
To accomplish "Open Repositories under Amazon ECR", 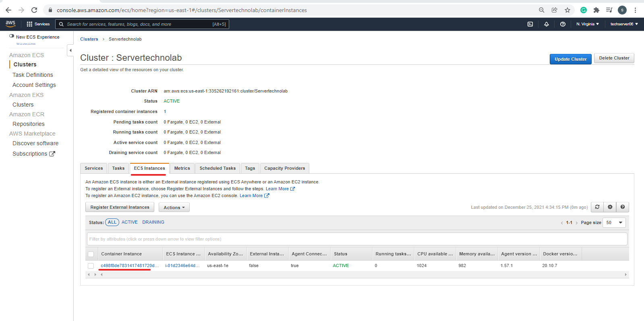I will (x=29, y=124).
